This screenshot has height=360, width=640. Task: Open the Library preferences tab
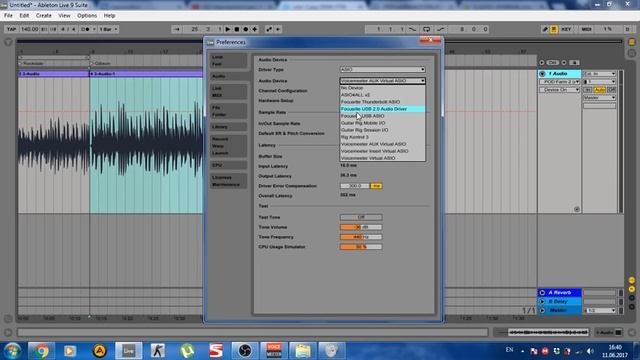229,127
